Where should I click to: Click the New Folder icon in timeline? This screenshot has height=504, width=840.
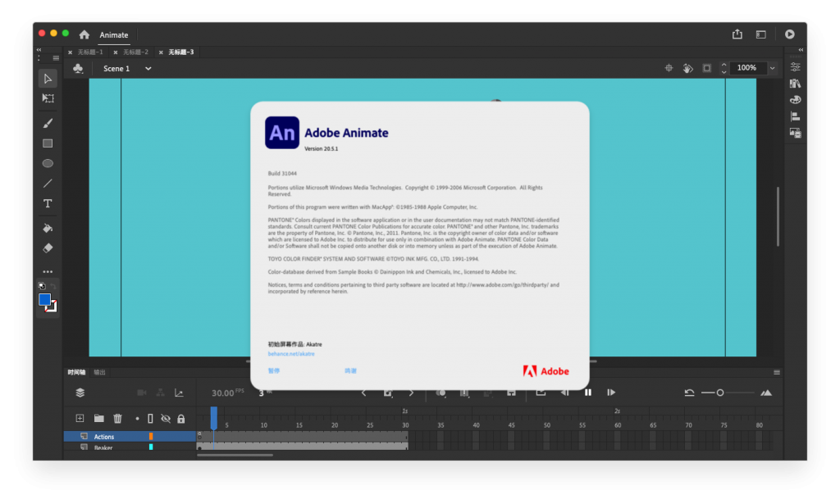[99, 419]
